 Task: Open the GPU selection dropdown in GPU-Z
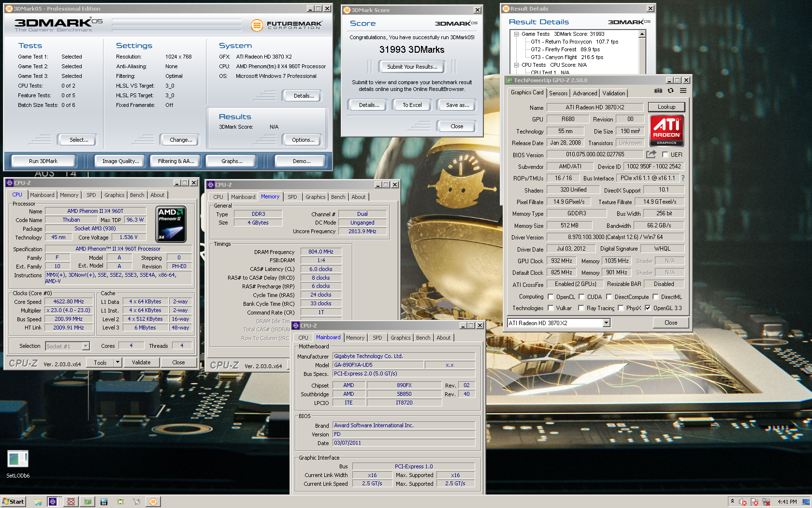606,323
